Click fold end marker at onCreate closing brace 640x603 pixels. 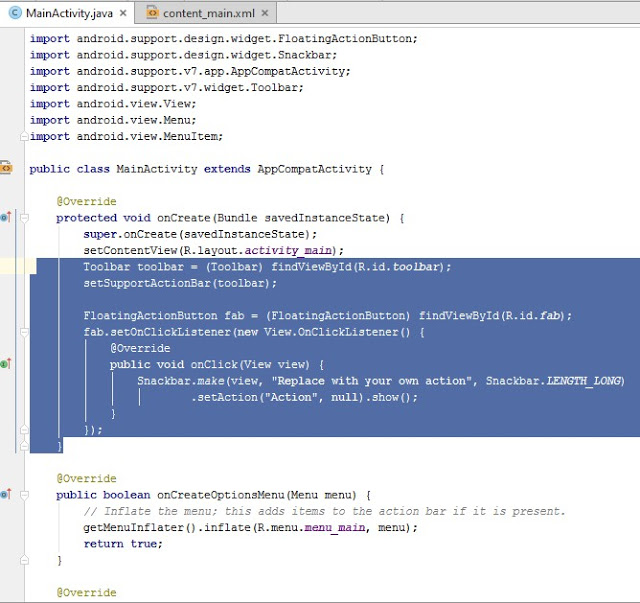coord(24,446)
